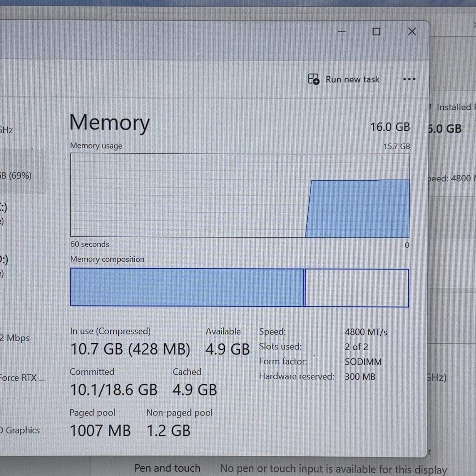Image resolution: width=476 pixels, height=476 pixels.
Task: Click the Cached 4.9 GB value
Action: click(x=195, y=390)
